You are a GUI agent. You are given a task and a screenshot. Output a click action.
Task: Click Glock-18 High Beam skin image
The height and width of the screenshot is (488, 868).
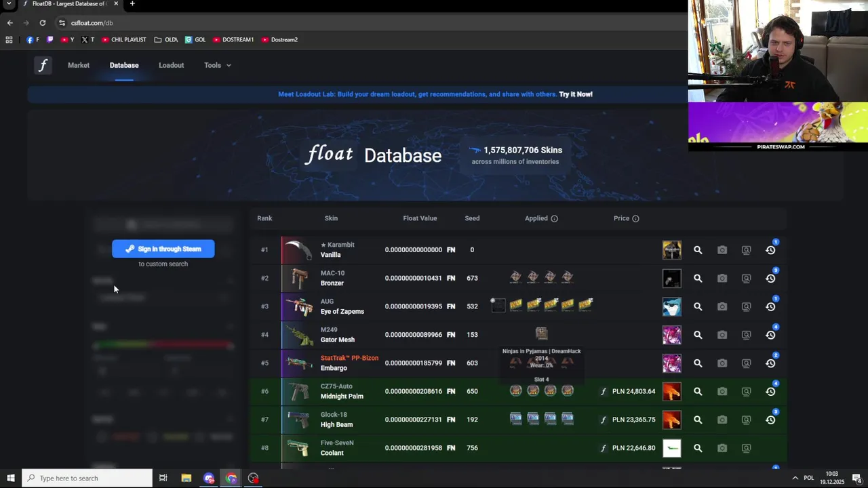click(298, 420)
